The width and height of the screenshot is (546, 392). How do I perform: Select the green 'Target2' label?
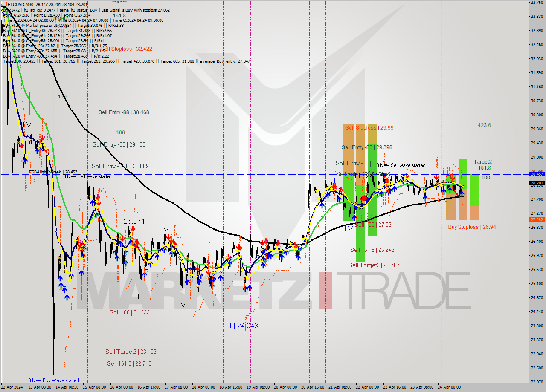pyautogui.click(x=482, y=162)
